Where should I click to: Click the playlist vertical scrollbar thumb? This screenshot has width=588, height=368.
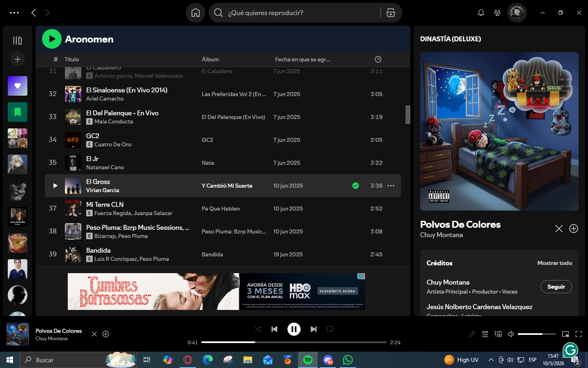pos(408,114)
